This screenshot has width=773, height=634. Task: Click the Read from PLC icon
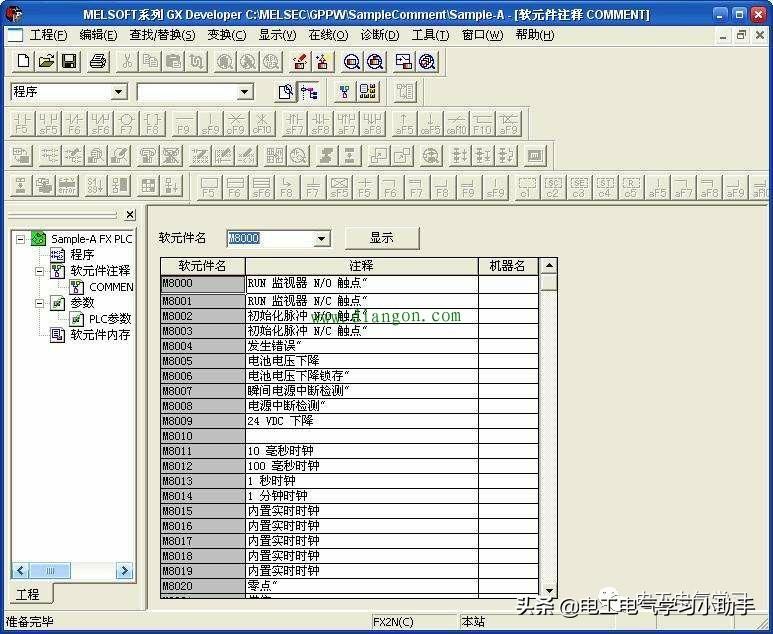[x=322, y=62]
